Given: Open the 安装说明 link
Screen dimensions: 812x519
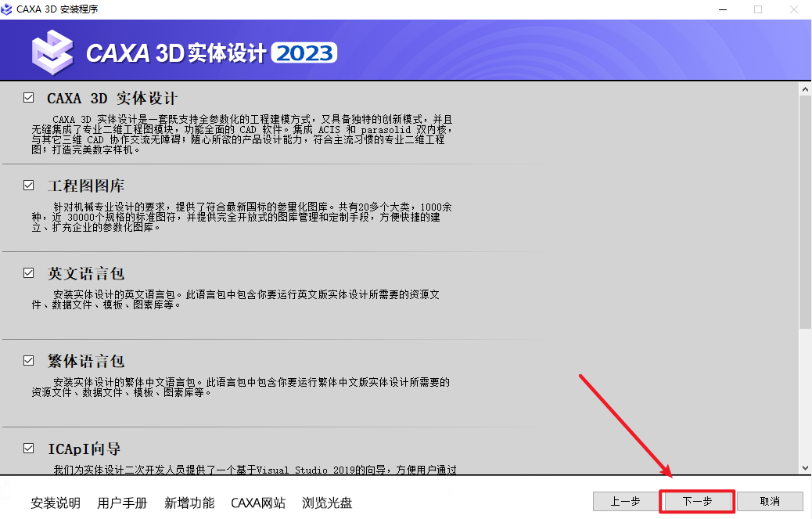Looking at the screenshot, I should [56, 504].
